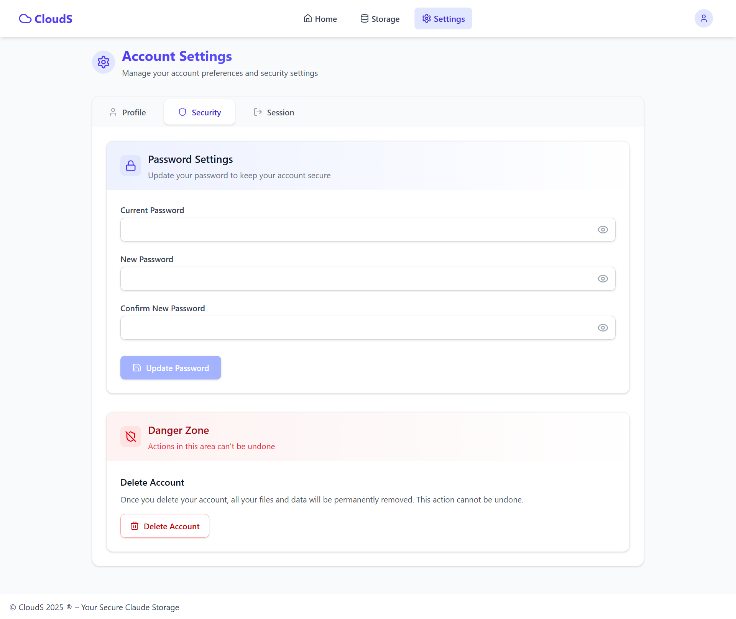Click the house icon beside Home
Viewport: 736px width, 619px height.
point(307,18)
